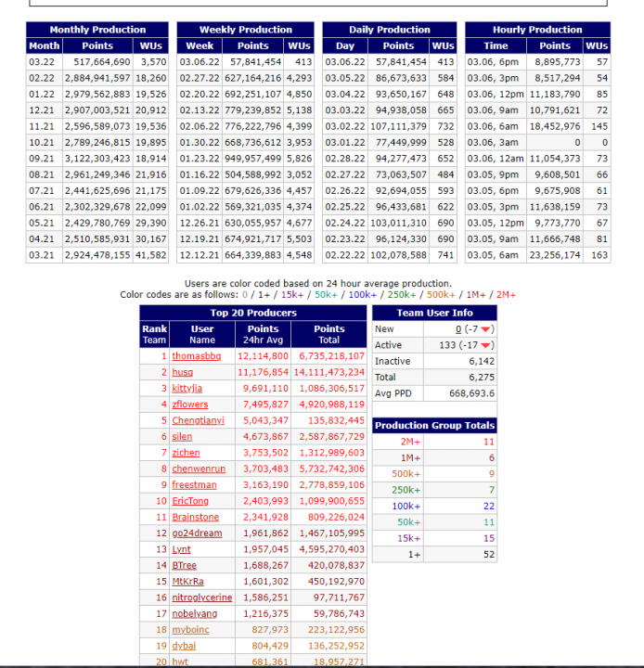This screenshot has width=644, height=668.
Task: Open freestman user link
Action: (x=194, y=485)
